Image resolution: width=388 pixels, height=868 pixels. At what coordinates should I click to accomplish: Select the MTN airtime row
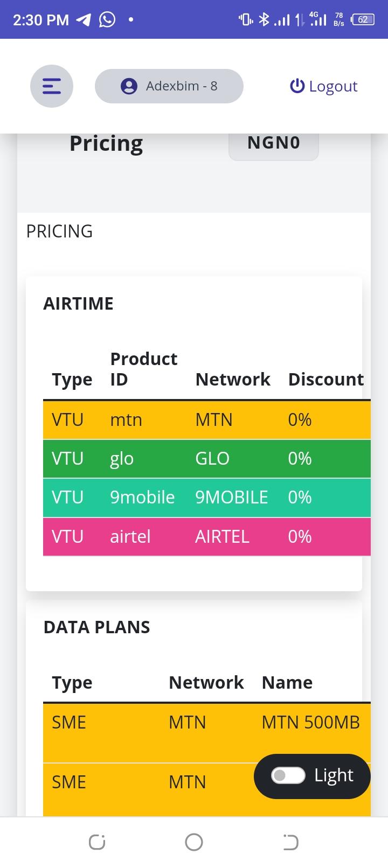207,419
